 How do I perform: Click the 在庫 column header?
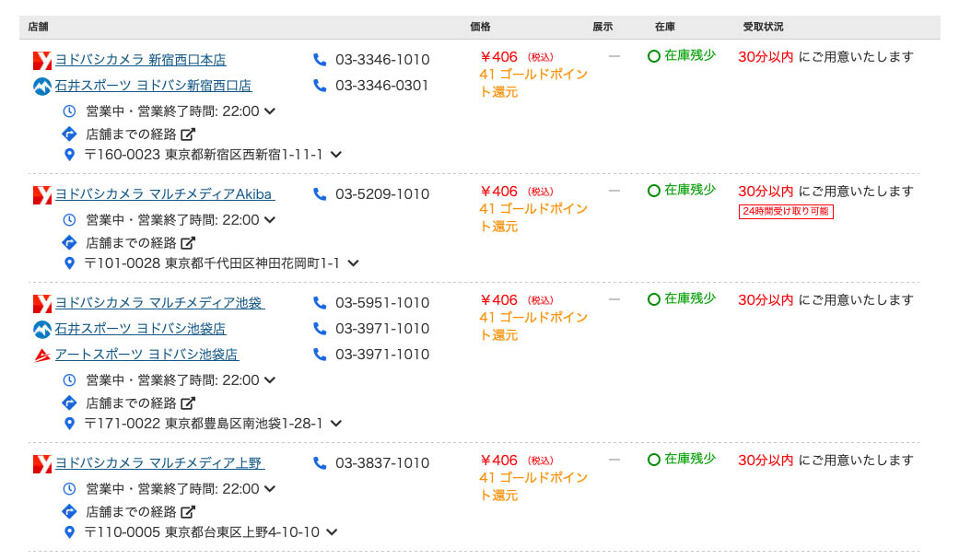click(665, 27)
